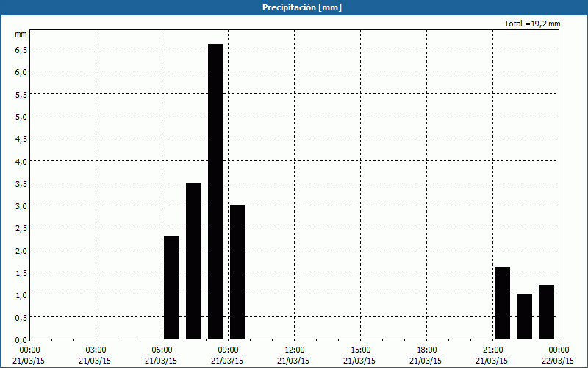Select the tallest bar near 08:00
This screenshot has width=588, height=368.
tap(215, 191)
